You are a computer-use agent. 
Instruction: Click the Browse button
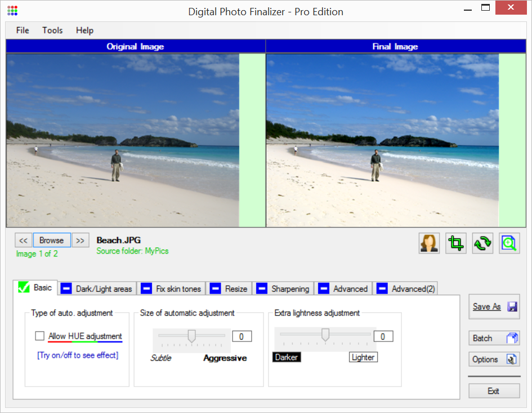click(52, 241)
